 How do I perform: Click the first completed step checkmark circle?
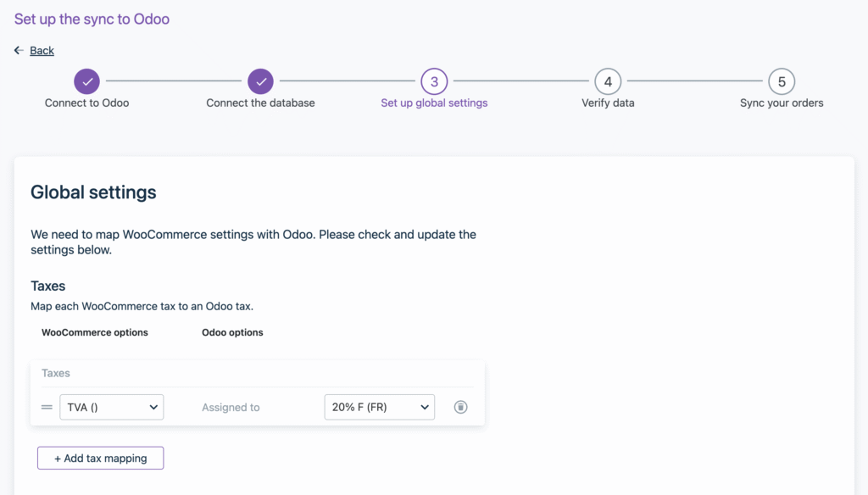[86, 82]
